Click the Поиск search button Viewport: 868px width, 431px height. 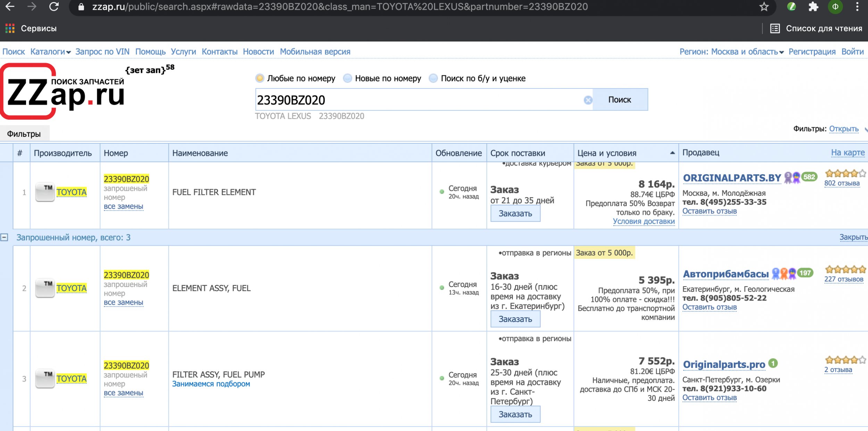click(x=620, y=100)
